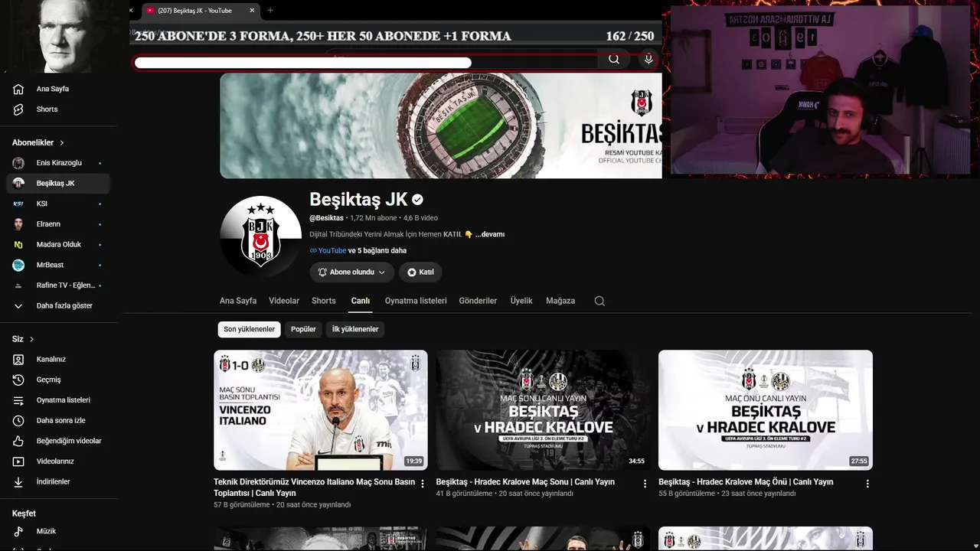Screen dimensions: 980x551
Task: Open Abone olundu subscription dropdown
Action: (352, 272)
